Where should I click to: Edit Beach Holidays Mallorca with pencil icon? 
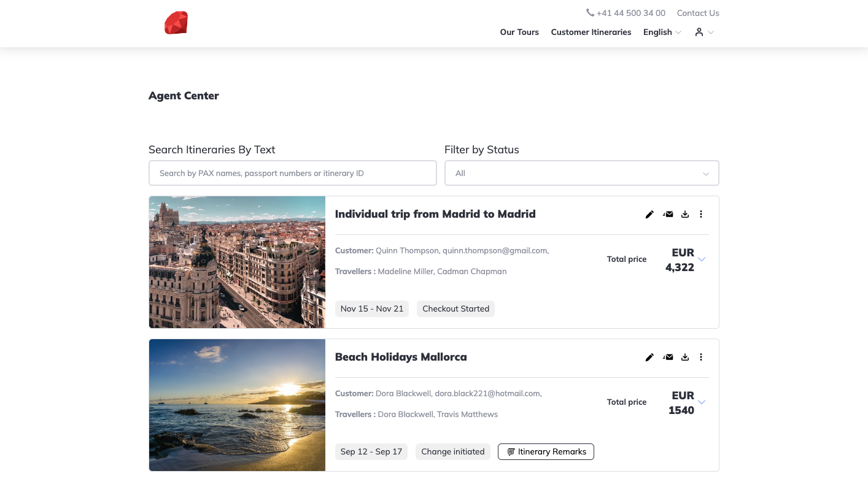649,357
